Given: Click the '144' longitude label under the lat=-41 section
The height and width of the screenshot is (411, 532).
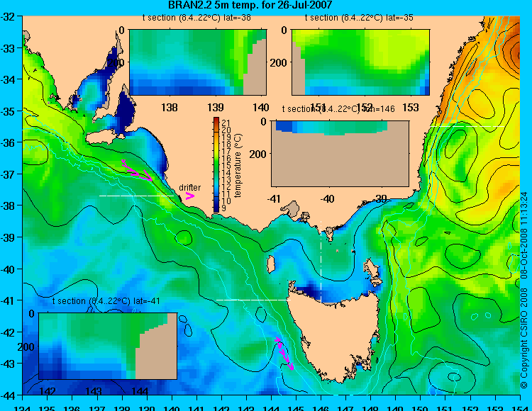Looking at the screenshot, I should pos(140,391).
